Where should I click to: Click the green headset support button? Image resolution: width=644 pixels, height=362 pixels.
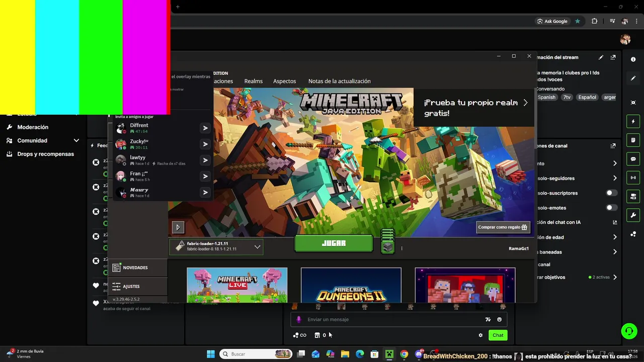click(629, 330)
